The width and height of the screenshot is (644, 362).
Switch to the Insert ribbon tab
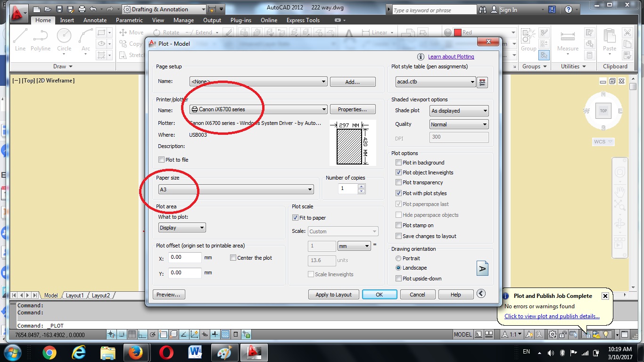click(x=67, y=20)
